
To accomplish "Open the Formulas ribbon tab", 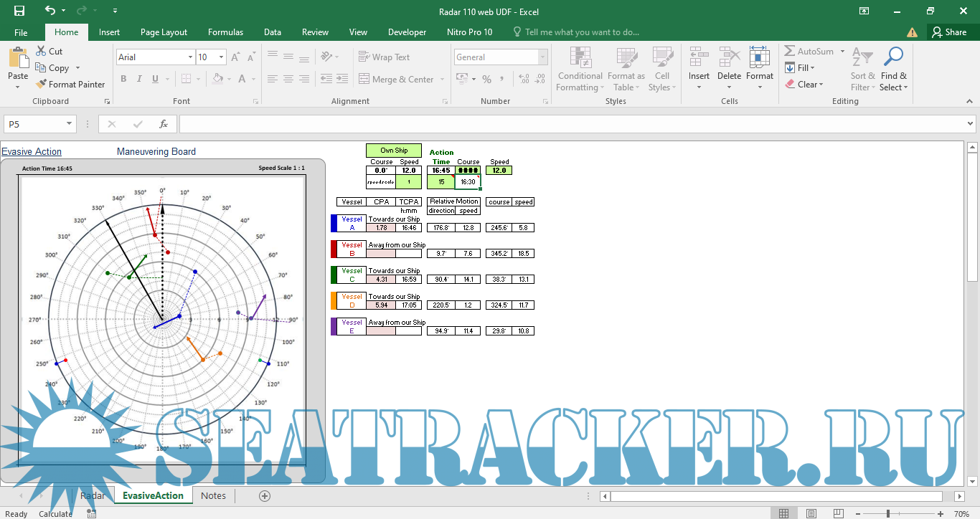I will pos(225,32).
